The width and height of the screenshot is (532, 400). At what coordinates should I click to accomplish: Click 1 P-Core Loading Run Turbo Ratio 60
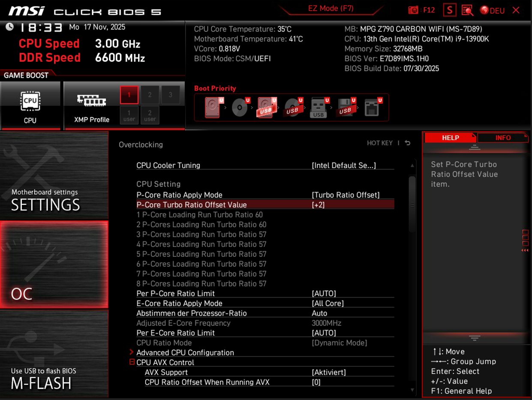[x=200, y=214]
